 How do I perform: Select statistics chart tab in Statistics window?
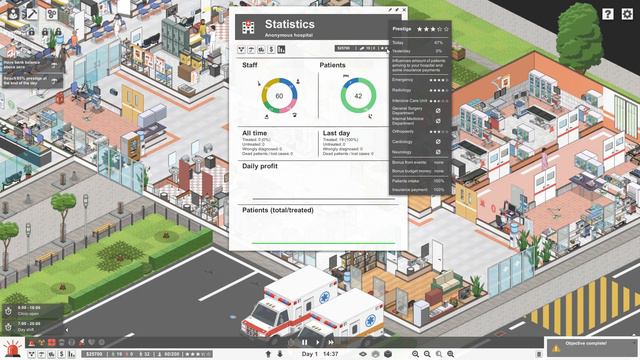click(x=281, y=49)
